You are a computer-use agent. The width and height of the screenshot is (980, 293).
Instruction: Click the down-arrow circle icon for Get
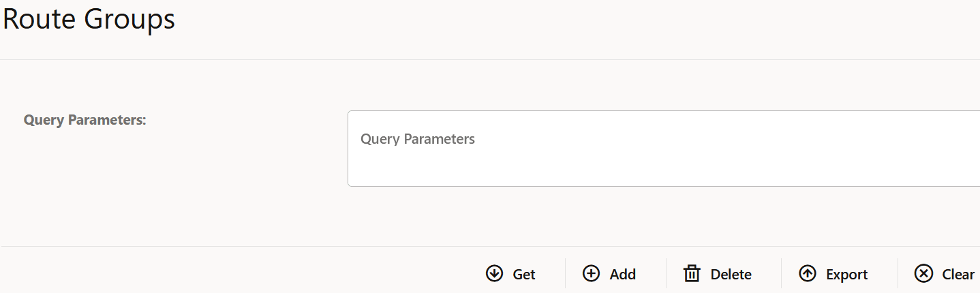pos(494,273)
